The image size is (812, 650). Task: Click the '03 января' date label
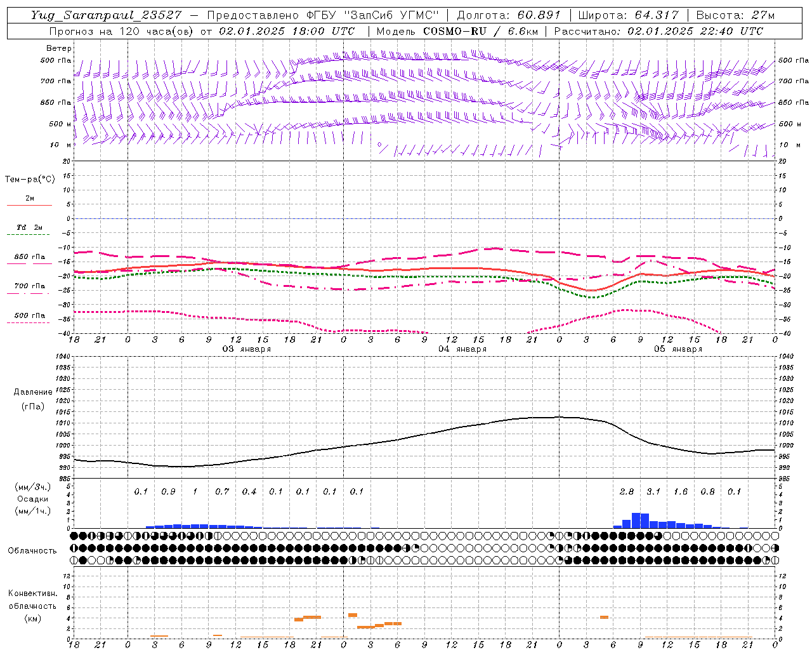click(x=246, y=349)
